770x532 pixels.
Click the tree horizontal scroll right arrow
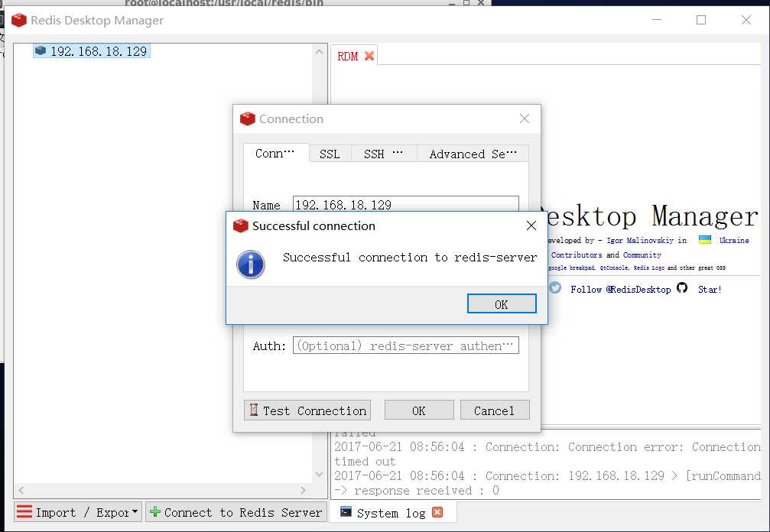click(x=303, y=490)
